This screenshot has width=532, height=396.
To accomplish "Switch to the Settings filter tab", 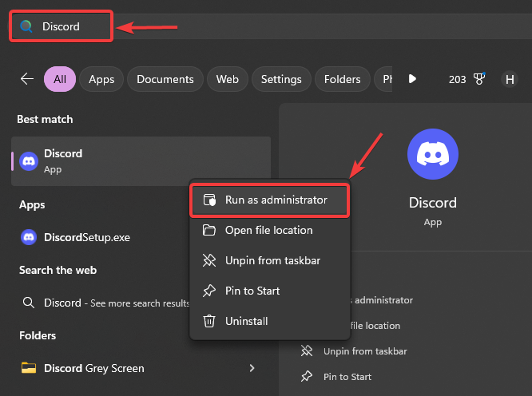I will [281, 79].
